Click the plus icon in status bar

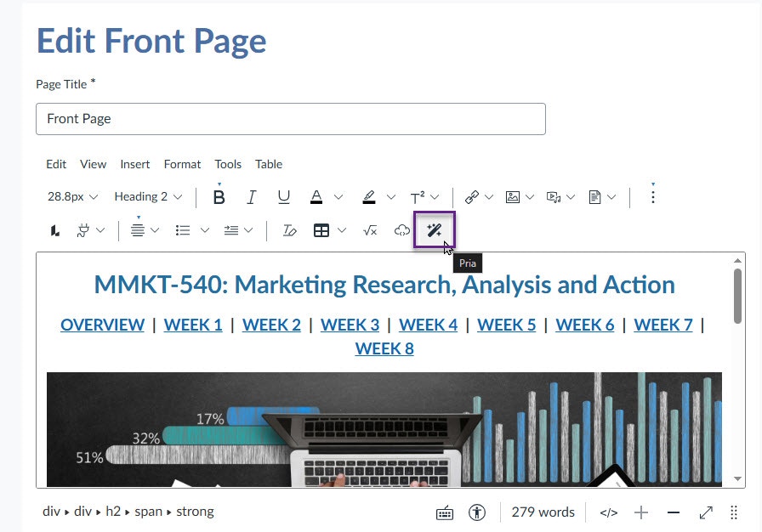641,512
